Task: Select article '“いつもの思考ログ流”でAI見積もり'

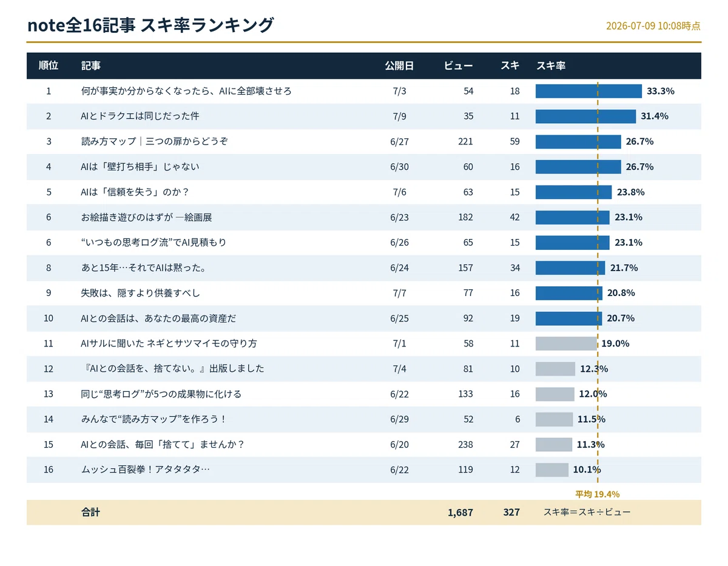Action: click(x=153, y=243)
